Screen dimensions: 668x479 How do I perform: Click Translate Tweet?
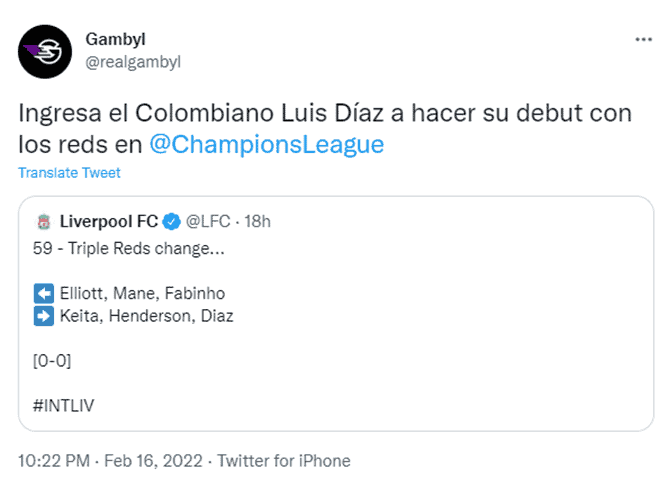tap(69, 173)
